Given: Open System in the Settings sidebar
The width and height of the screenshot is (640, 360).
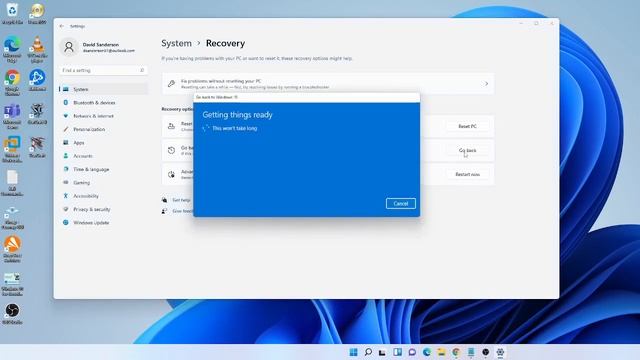Looking at the screenshot, I should [103, 89].
